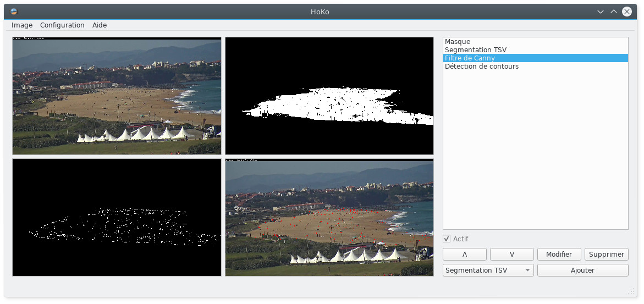Move selected filter down with V button

[x=511, y=255]
